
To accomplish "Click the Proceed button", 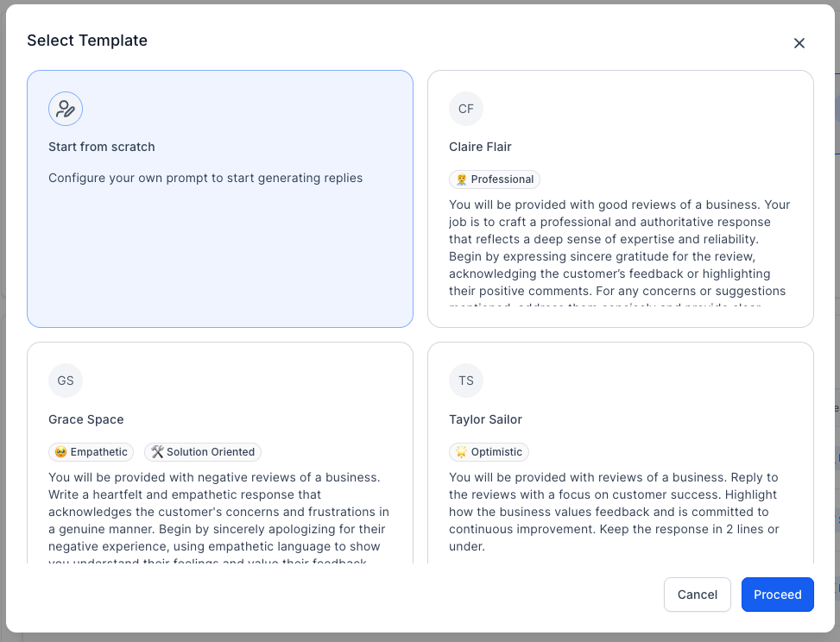I will click(x=777, y=595).
